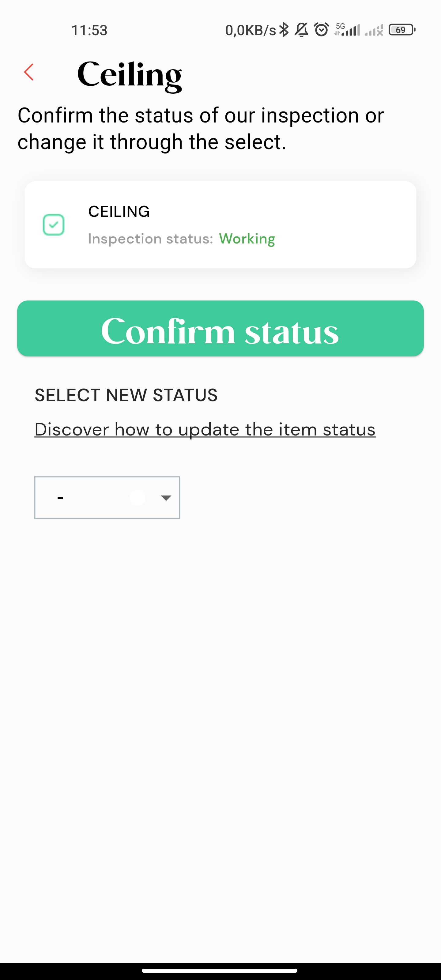Open the status select box showing dash

107,498
